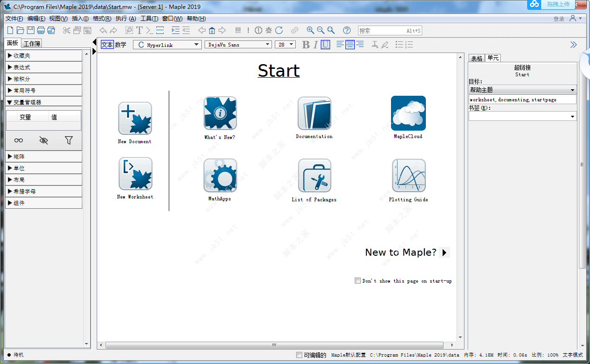The width and height of the screenshot is (590, 364).
Task: Open New Document from Start page
Action: [x=135, y=119]
